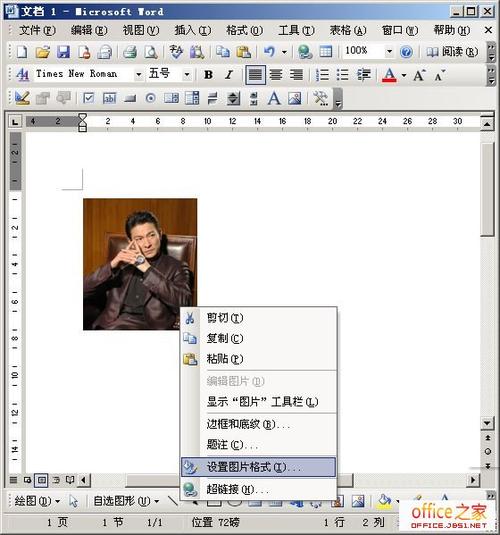Open the zoom 100% dropdown

[389, 52]
